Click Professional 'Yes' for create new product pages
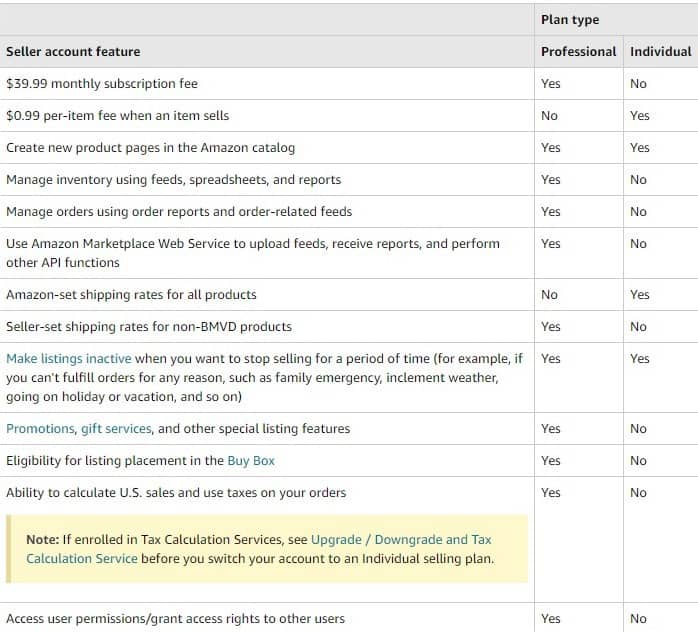Image resolution: width=698 pixels, height=632 pixels. 551,148
